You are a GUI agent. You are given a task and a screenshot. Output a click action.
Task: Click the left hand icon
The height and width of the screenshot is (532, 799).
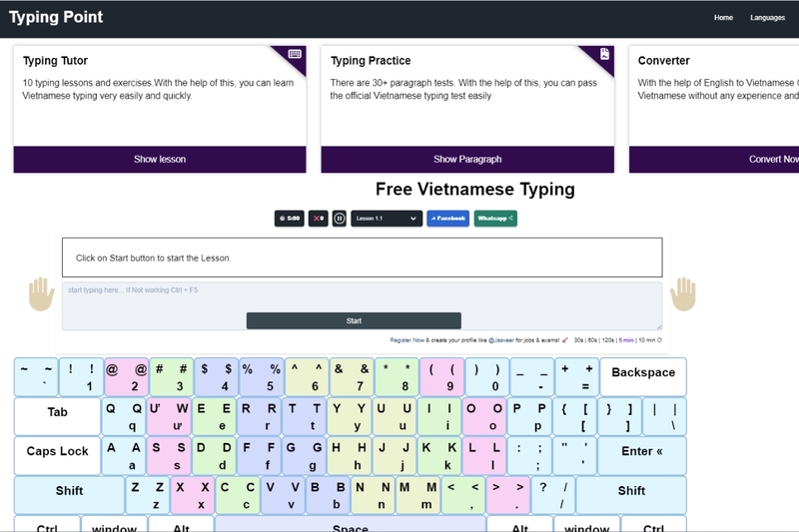coord(41,293)
